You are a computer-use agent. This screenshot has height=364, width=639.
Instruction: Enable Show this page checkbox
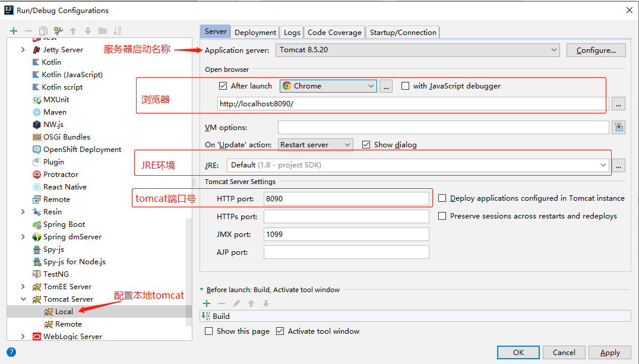coord(208,331)
